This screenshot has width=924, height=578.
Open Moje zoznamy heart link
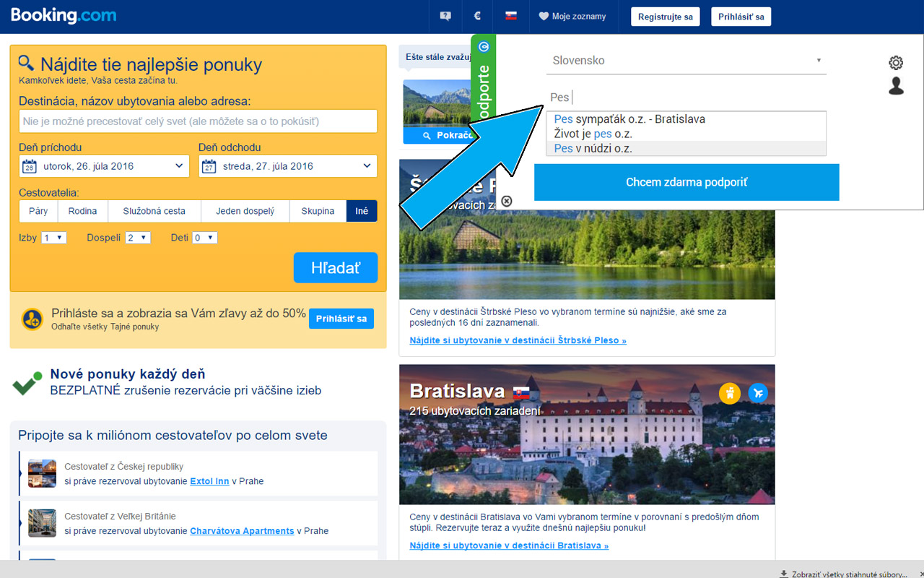pyautogui.click(x=572, y=17)
